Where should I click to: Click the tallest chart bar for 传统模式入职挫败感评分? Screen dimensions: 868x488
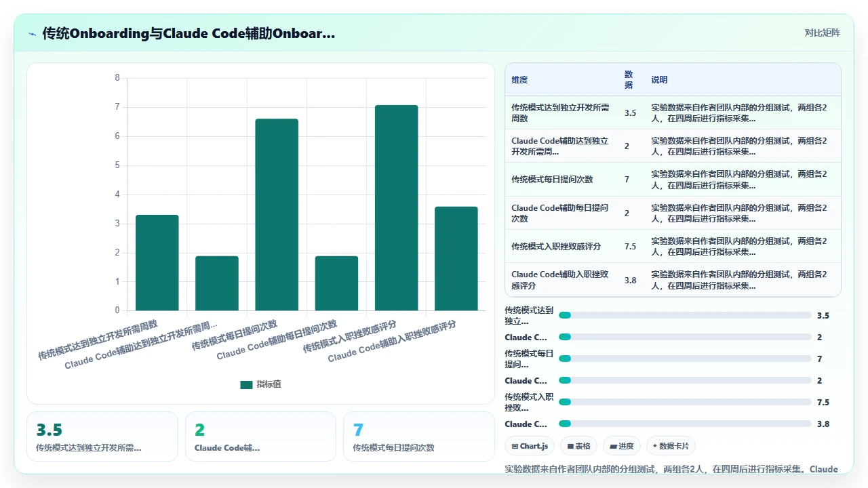(x=396, y=208)
